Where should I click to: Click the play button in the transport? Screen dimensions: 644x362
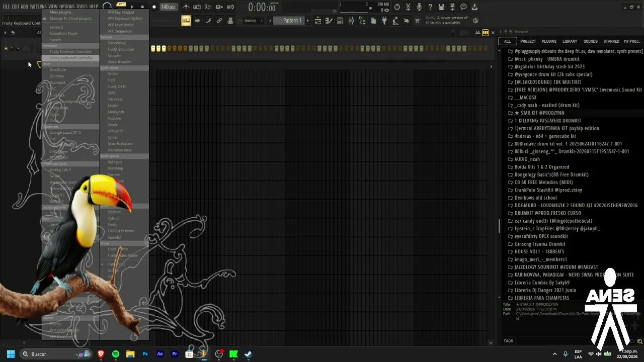pos(132,7)
